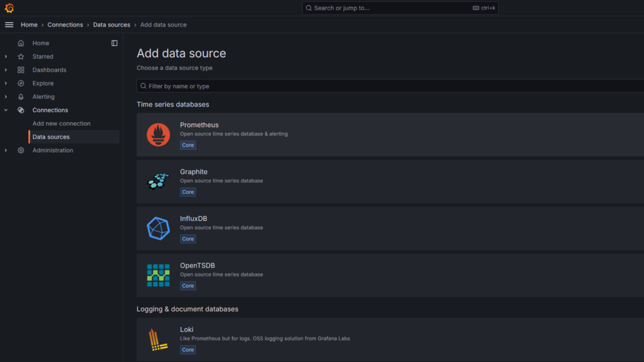Expand the Explore section chevron
644x362 pixels.
(6, 83)
